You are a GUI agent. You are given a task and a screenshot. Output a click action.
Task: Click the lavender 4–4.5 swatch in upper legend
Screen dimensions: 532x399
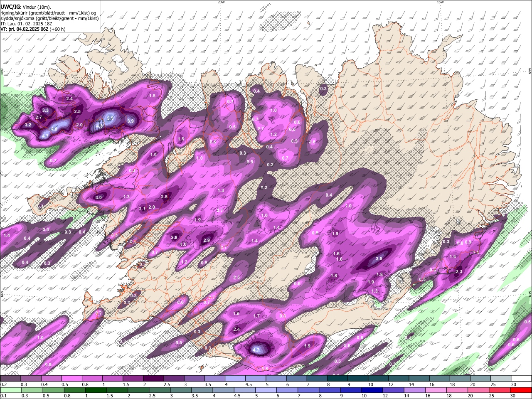[x=235, y=379]
